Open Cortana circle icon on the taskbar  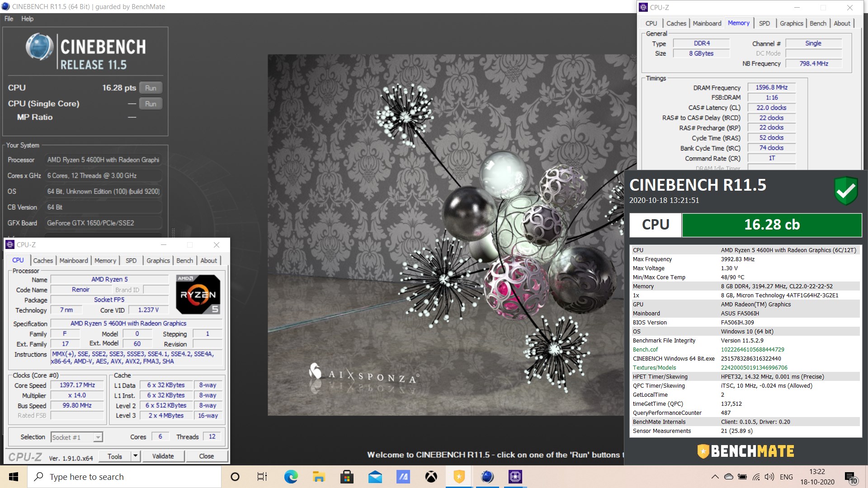[x=235, y=477]
